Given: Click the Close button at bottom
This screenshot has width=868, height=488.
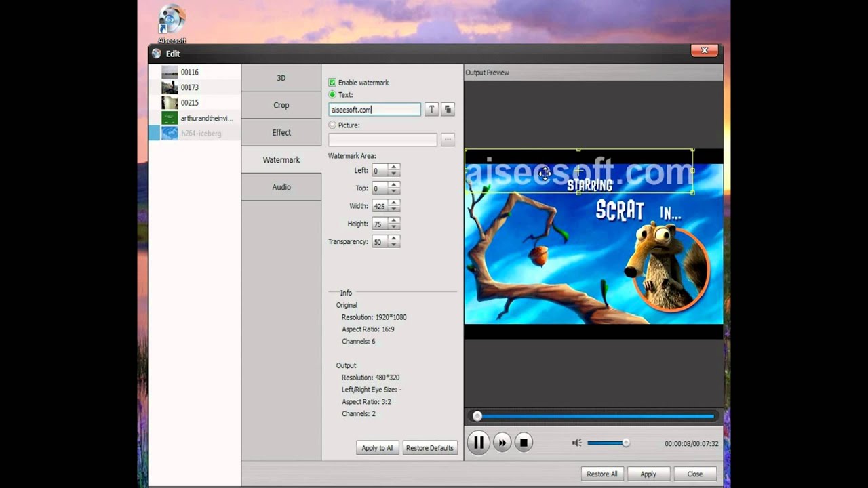Looking at the screenshot, I should pos(695,474).
